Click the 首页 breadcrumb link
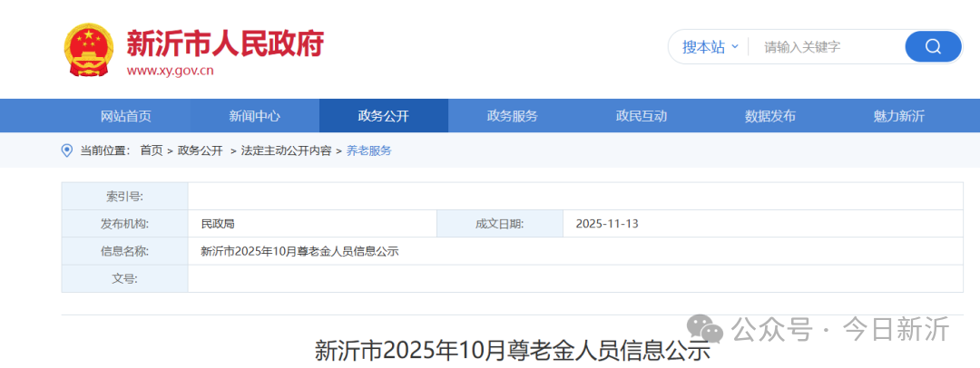Image resolution: width=980 pixels, height=368 pixels. pos(152,150)
